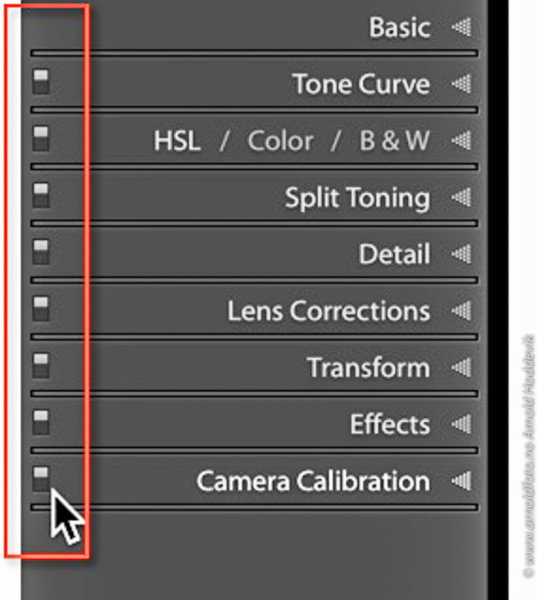Image resolution: width=537 pixels, height=600 pixels.
Task: Expand Camera Calibration using its triangle
Action: tap(461, 481)
